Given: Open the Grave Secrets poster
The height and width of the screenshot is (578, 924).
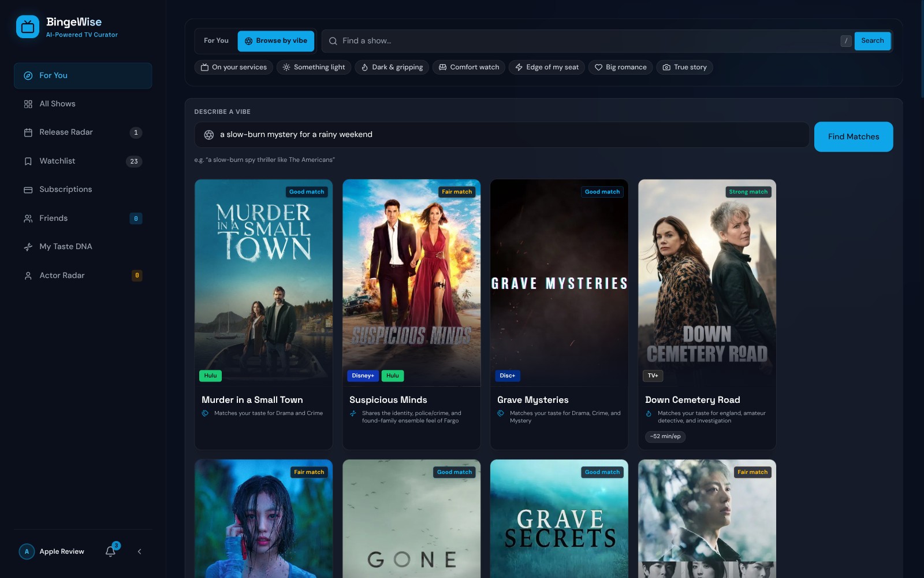Looking at the screenshot, I should 560,519.
